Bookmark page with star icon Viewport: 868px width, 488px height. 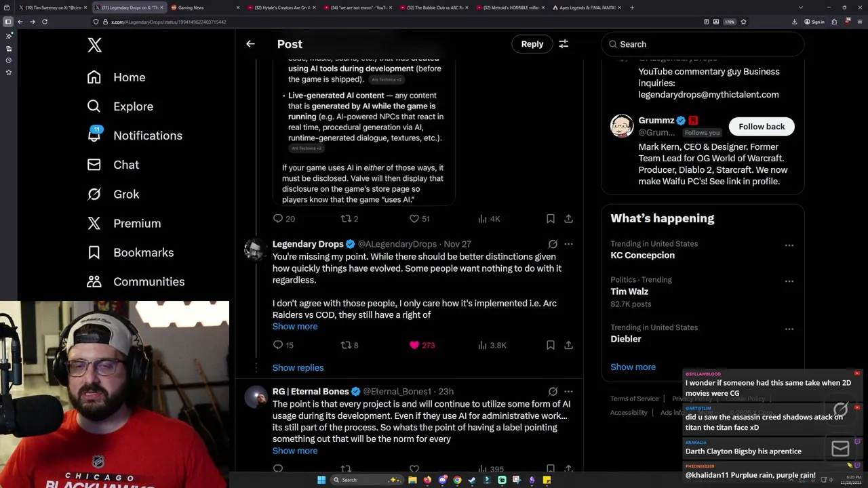744,22
